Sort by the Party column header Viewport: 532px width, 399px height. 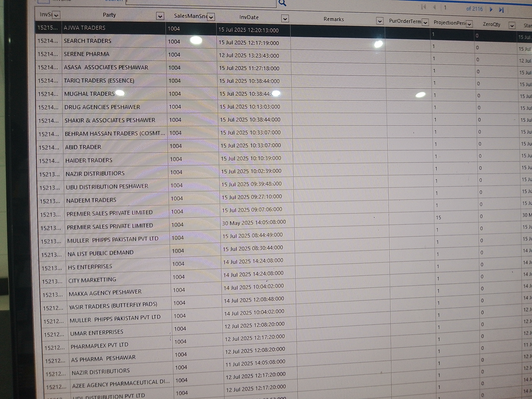109,15
